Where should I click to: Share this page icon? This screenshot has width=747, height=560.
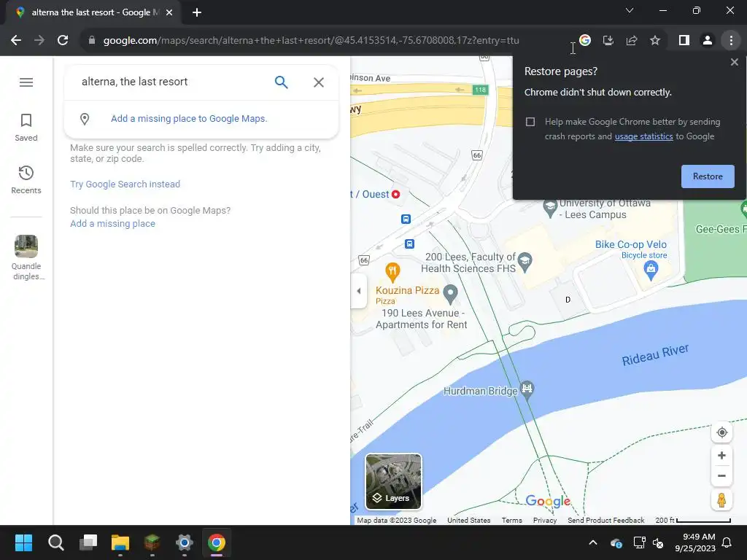632,41
